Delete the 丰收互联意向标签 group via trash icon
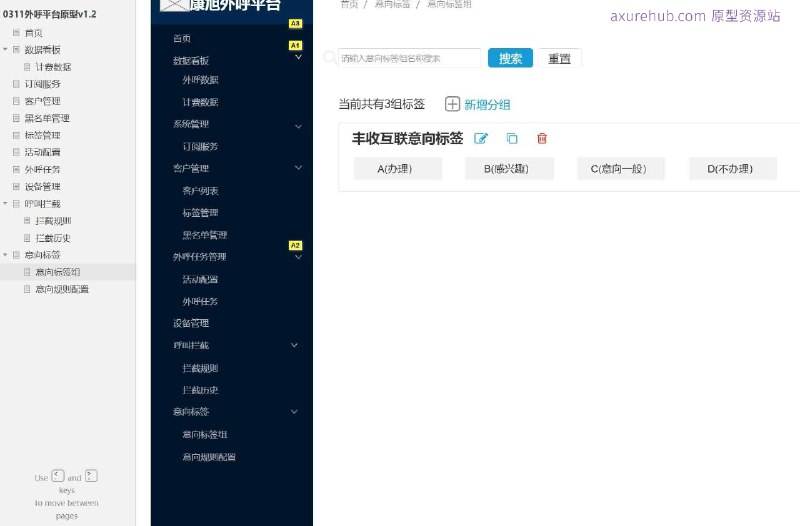The width and height of the screenshot is (800, 526). (542, 138)
